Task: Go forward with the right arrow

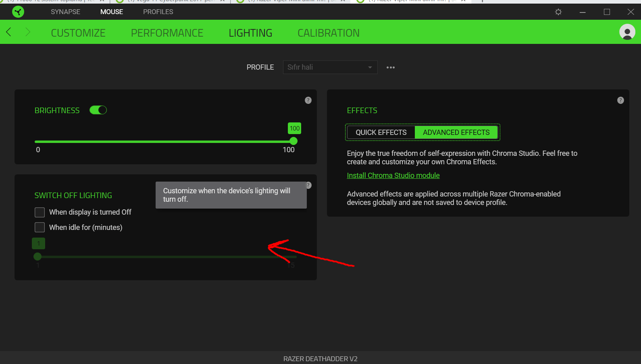Action: (x=27, y=32)
